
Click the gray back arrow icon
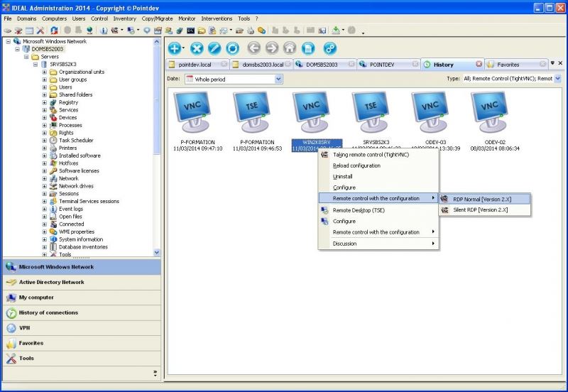point(254,48)
